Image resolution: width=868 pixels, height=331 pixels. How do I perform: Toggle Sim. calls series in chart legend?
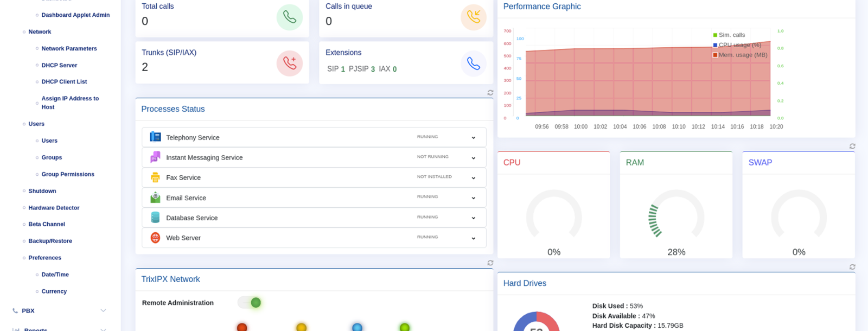click(x=731, y=35)
